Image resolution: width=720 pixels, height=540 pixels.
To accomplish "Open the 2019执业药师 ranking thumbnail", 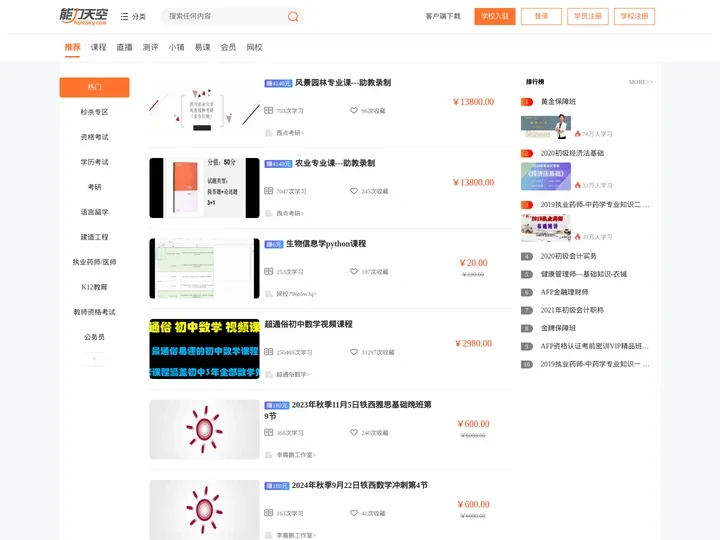I will click(x=546, y=228).
